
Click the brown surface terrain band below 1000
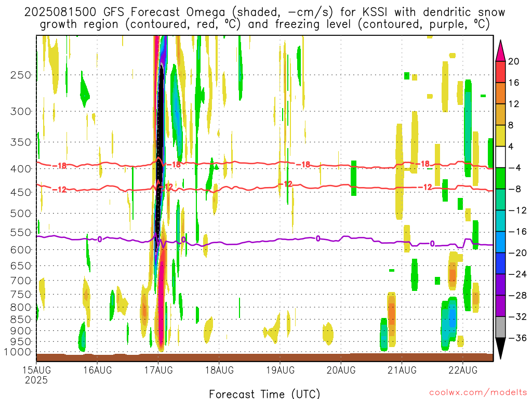[x=264, y=357]
